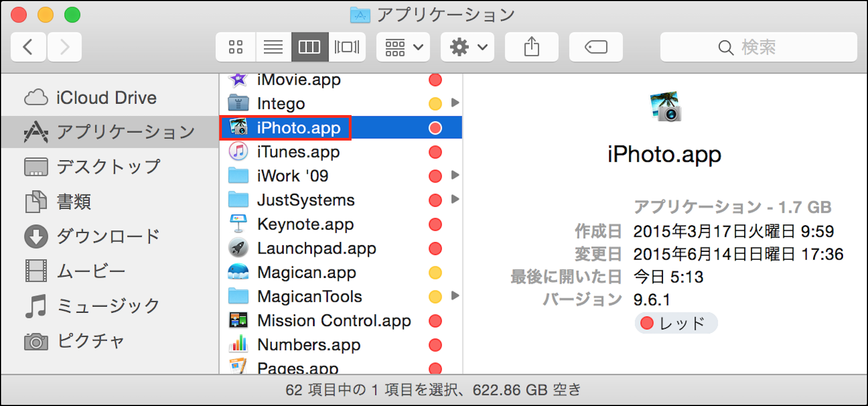Go forward with the right chevron button
This screenshot has height=406, width=868.
click(x=65, y=47)
